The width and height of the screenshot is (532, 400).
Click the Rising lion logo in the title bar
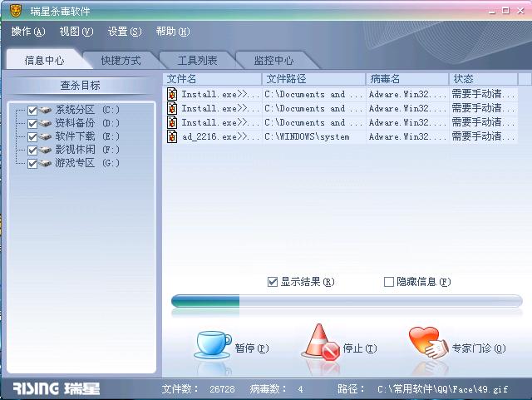coord(15,11)
